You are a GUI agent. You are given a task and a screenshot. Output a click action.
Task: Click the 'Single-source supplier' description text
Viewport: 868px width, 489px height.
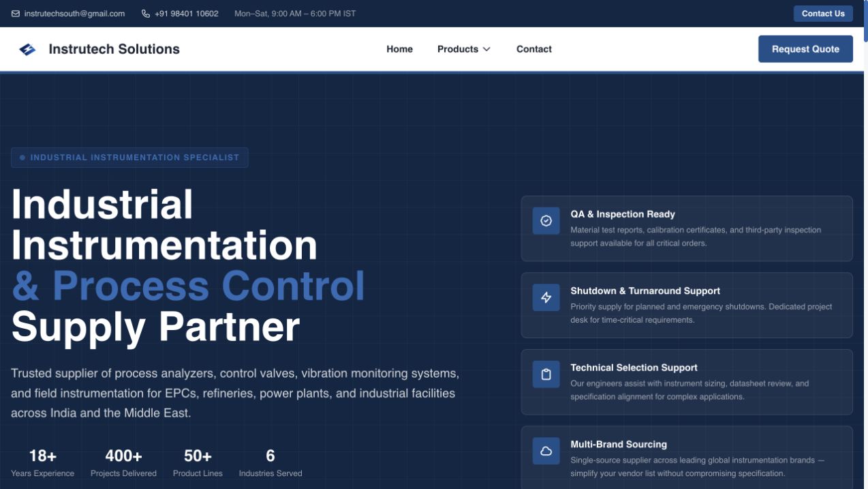point(697,466)
